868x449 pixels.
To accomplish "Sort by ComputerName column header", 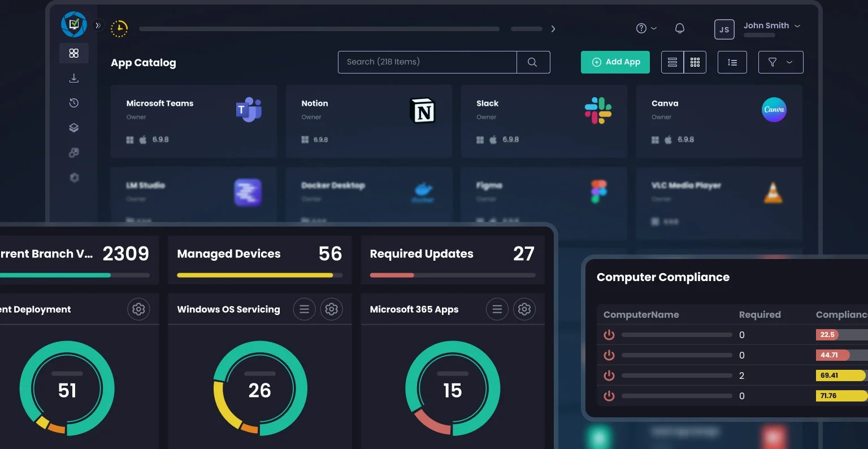I will 641,314.
